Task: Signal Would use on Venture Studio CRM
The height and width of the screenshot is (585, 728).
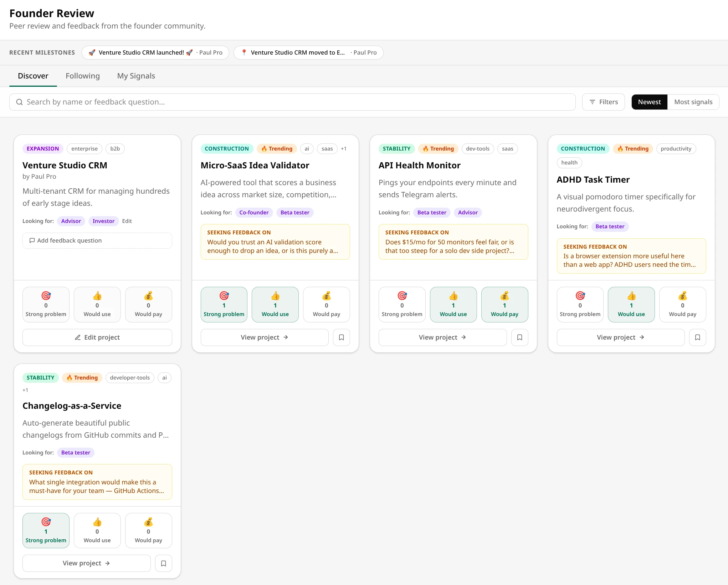Action: pyautogui.click(x=97, y=304)
